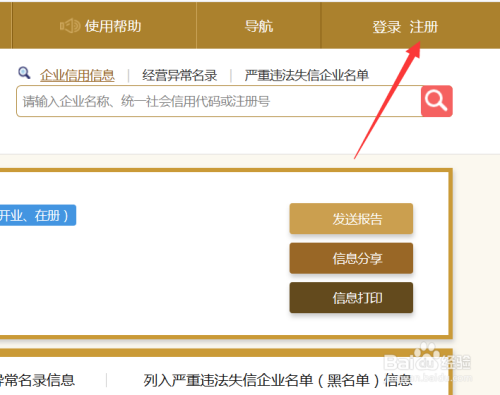Open 列入严重违法失信企业名单（黑名单）信息 tab
The width and height of the screenshot is (500, 395).
click(x=278, y=380)
